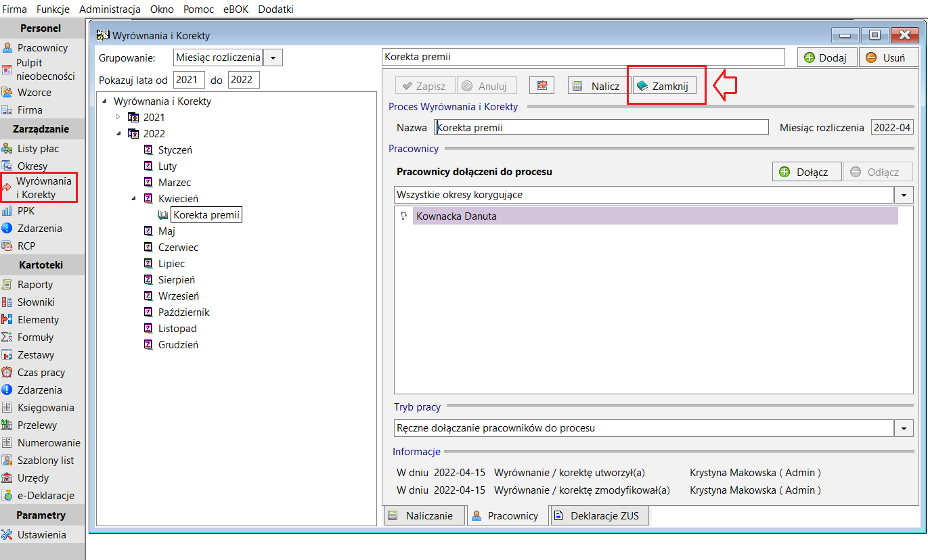Collapse the Kwiecień tree node
This screenshot has width=928, height=560.
pos(133,199)
